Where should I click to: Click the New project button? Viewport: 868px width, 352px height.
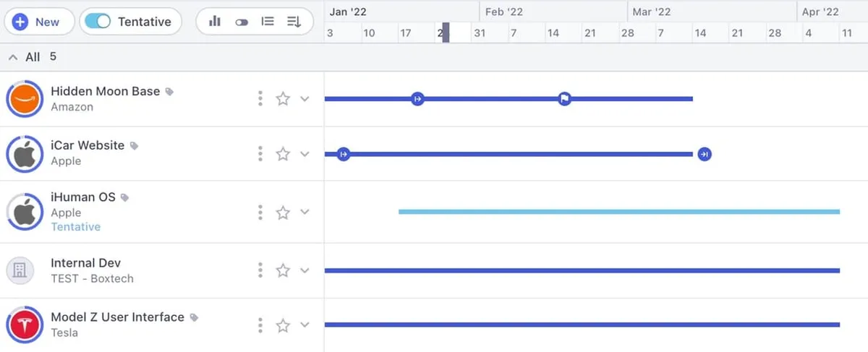(x=38, y=22)
